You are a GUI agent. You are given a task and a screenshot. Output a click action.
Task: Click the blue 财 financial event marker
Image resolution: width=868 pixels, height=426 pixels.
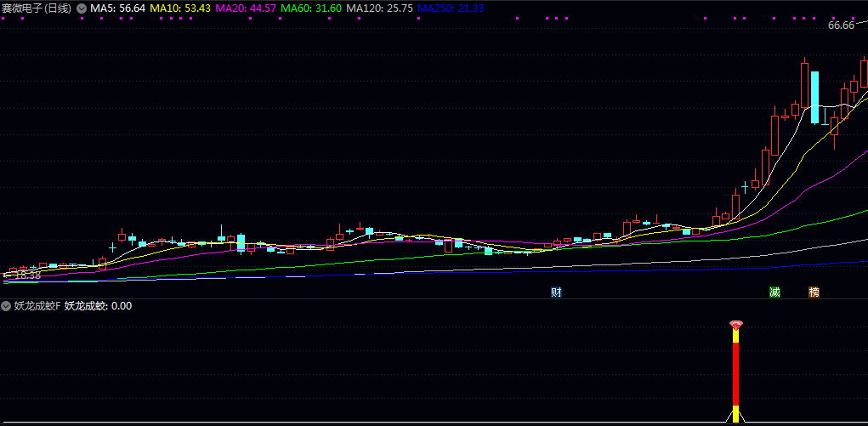coord(556,293)
